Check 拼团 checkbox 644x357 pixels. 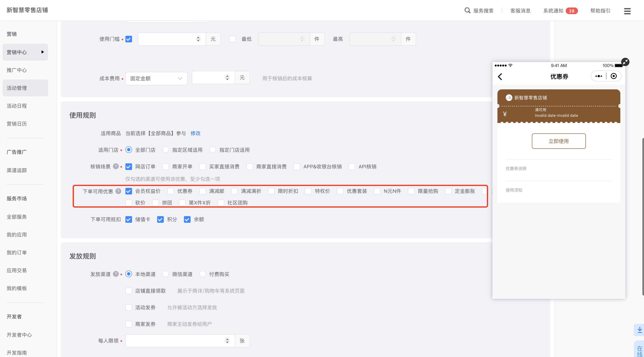[155, 203]
